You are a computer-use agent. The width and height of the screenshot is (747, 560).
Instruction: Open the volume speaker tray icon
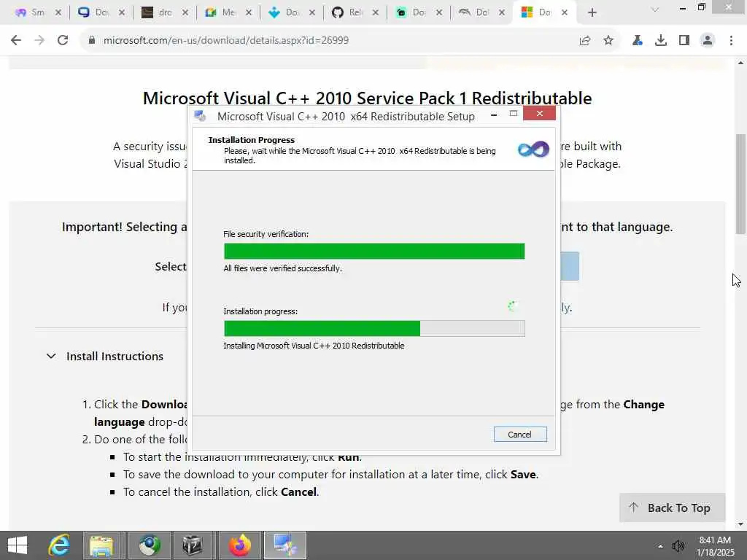pos(678,546)
